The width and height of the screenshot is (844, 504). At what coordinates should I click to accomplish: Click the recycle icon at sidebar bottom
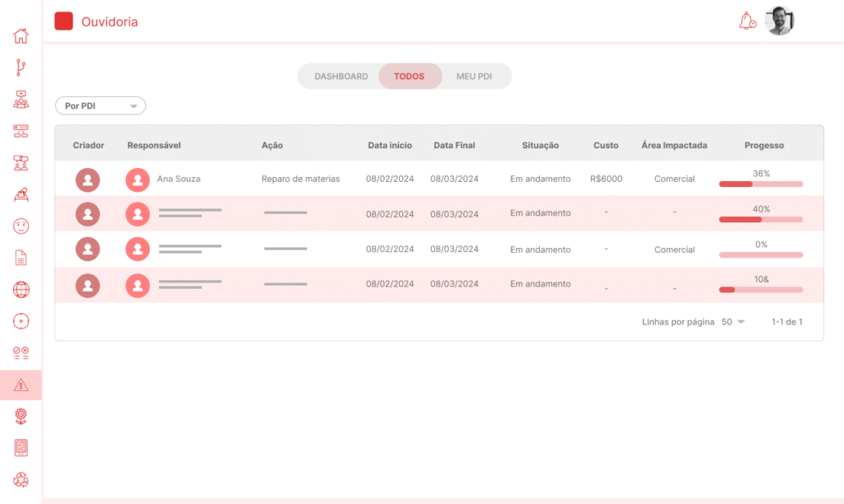[21, 479]
